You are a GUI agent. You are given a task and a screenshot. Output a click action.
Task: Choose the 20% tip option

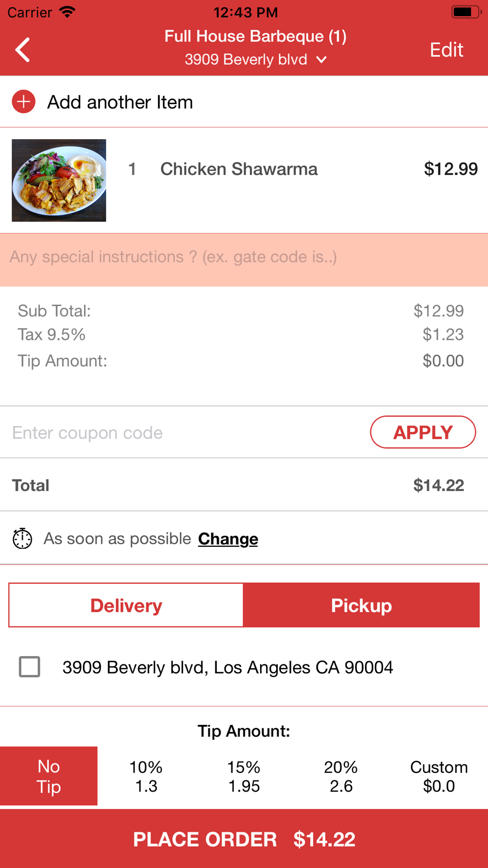coord(341,776)
